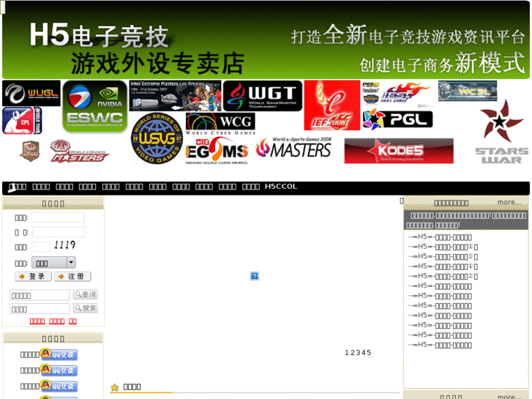Open the CPL World Tour logo
The image size is (532, 399).
point(22,121)
